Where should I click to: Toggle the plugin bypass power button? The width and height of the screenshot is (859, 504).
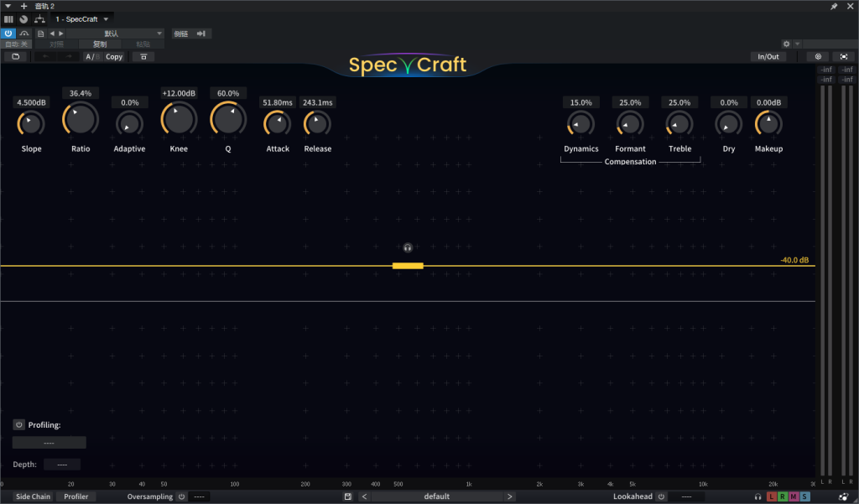point(8,34)
